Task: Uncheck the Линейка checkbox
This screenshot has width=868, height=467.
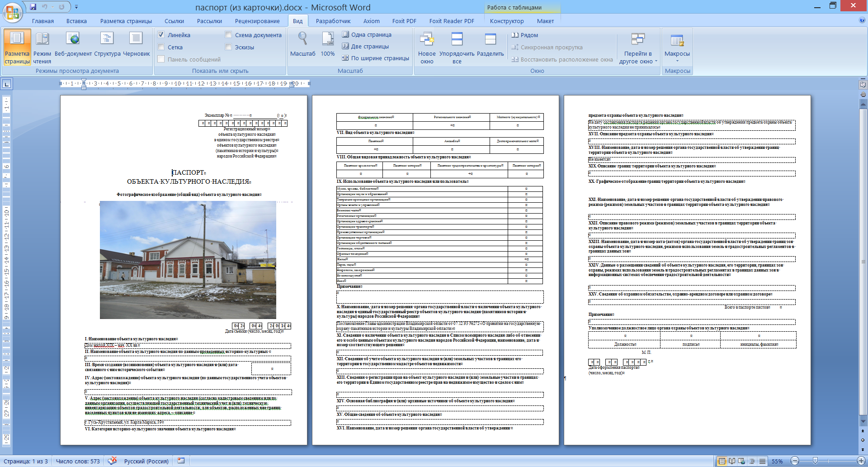Action: (x=161, y=35)
